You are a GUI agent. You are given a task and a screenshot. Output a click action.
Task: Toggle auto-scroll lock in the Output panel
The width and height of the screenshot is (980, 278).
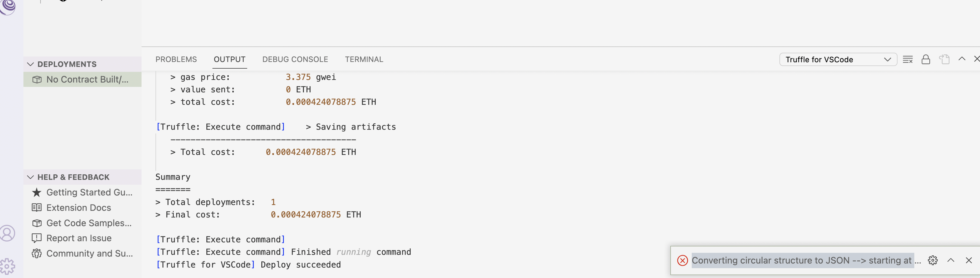coord(926,59)
